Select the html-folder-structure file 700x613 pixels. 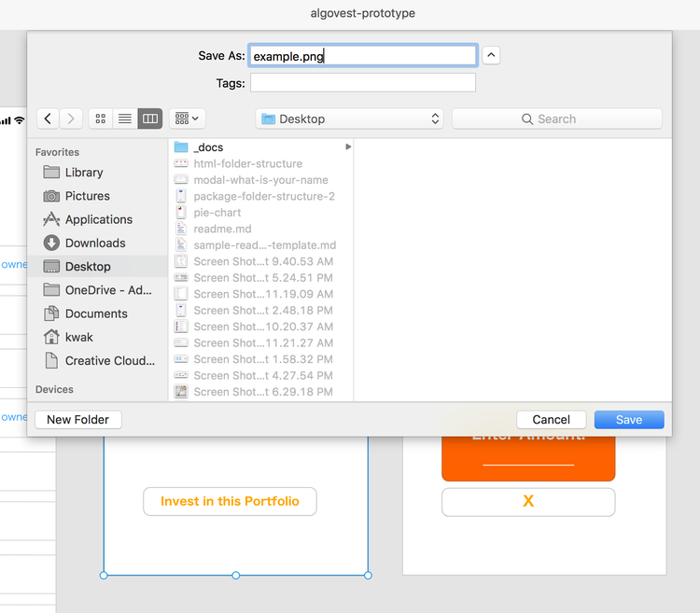click(x=260, y=163)
